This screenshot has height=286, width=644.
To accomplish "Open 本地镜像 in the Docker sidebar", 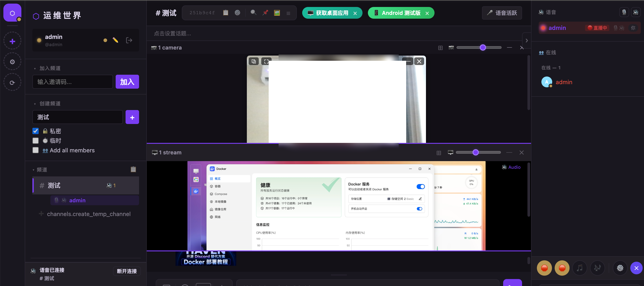I will pyautogui.click(x=229, y=202).
